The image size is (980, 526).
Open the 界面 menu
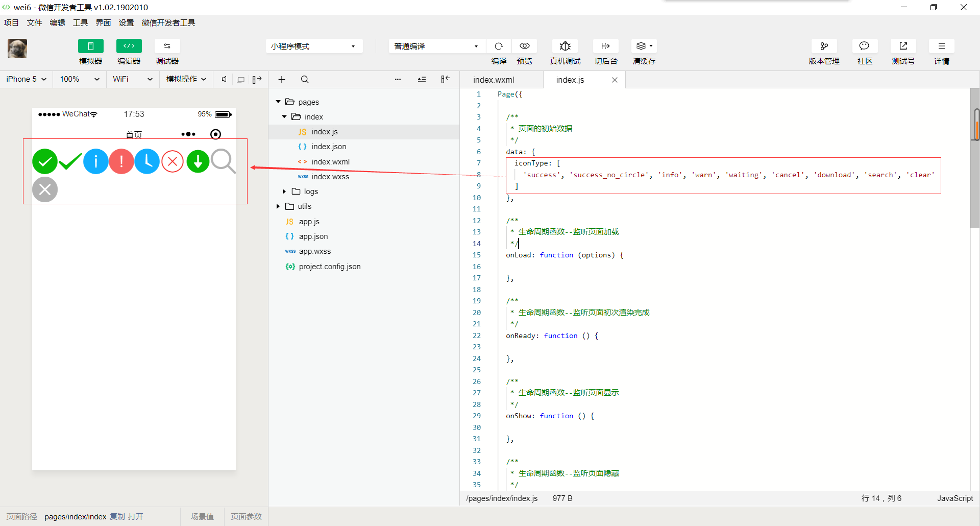point(103,22)
